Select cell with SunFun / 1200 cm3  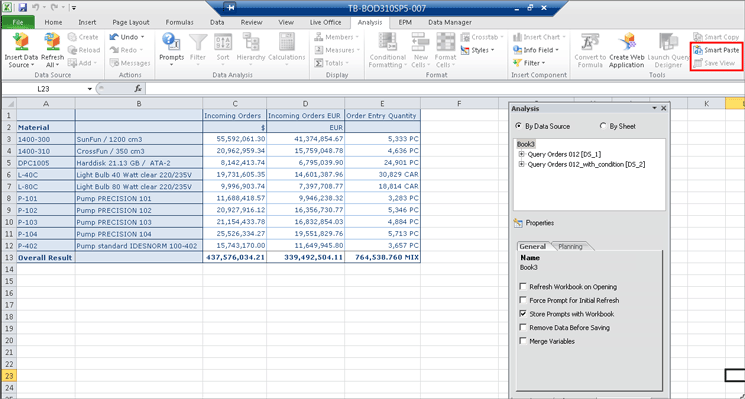click(139, 139)
